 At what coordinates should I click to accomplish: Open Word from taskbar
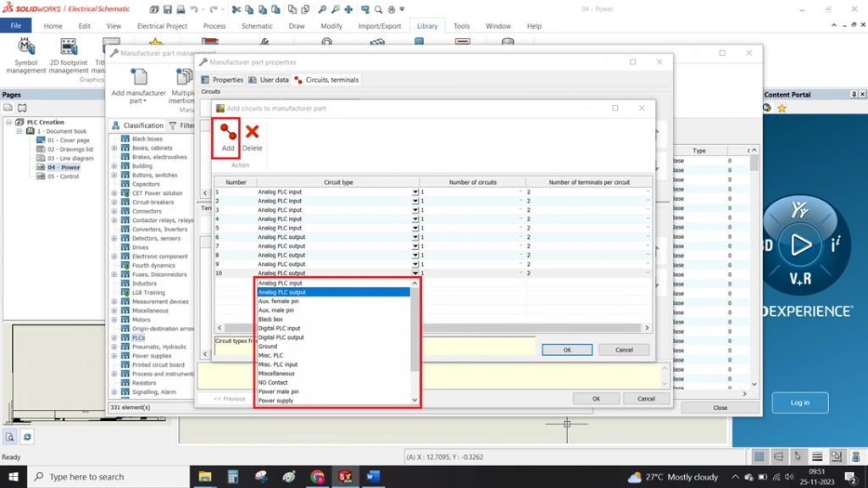coord(373,476)
